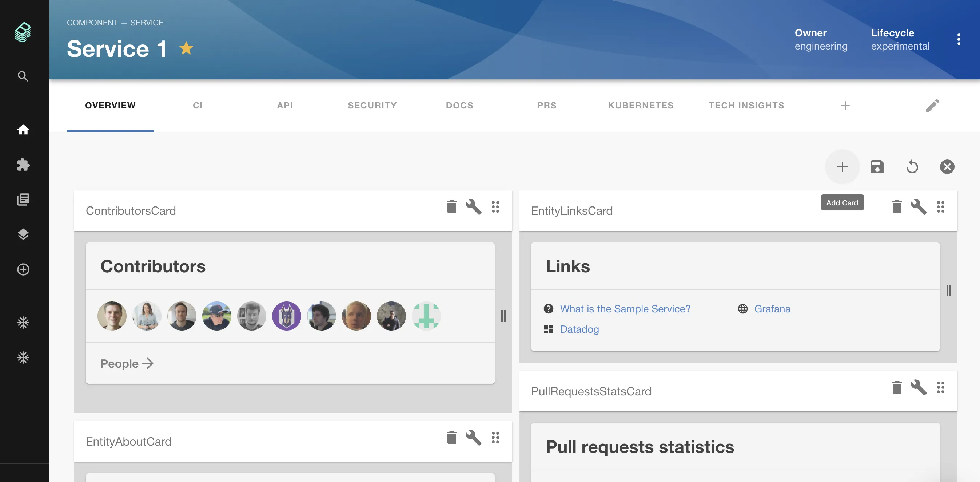Toggle the favorite star for Service 1
This screenshot has width=980, height=482.
pyautogui.click(x=186, y=48)
